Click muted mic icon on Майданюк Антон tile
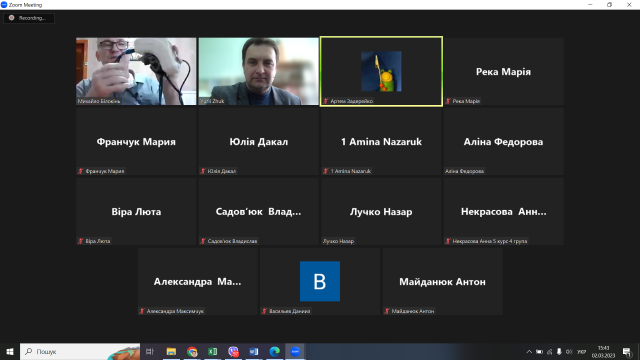 pyautogui.click(x=387, y=311)
